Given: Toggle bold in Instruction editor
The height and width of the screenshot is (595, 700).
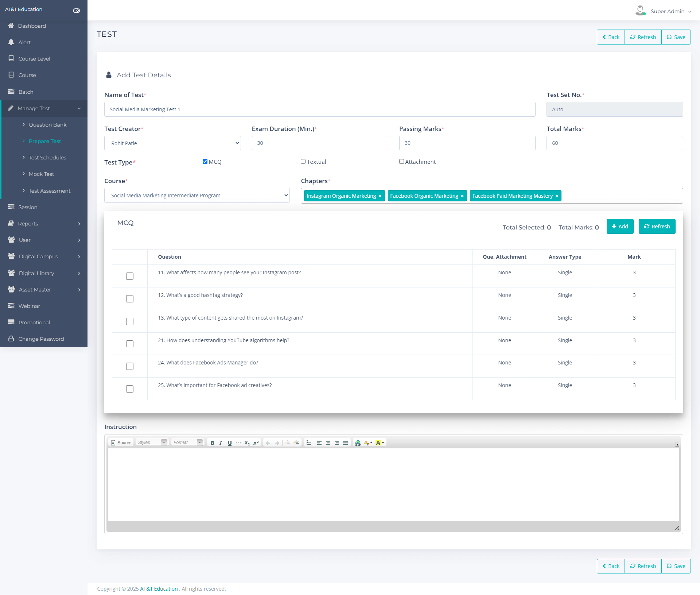Looking at the screenshot, I should 212,443.
